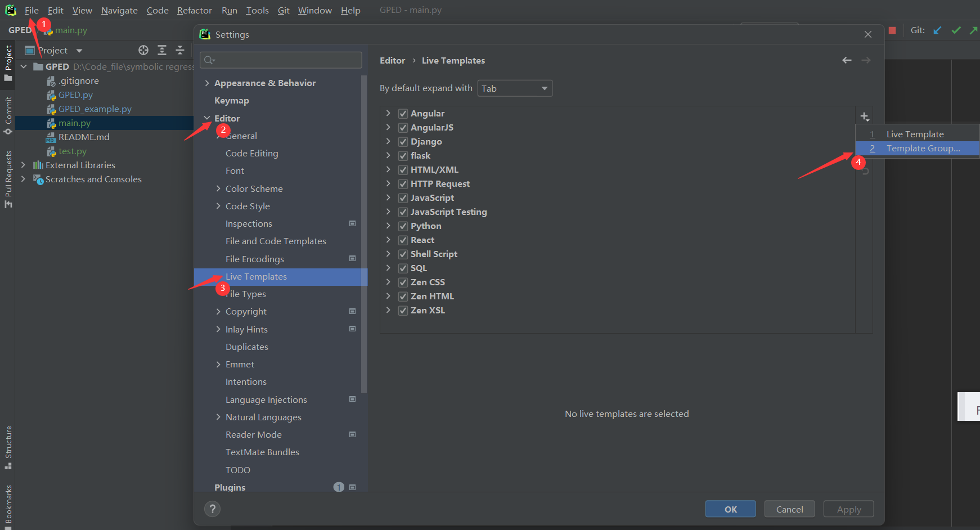Toggle the flask template group checkbox
This screenshot has height=530, width=980.
403,156
